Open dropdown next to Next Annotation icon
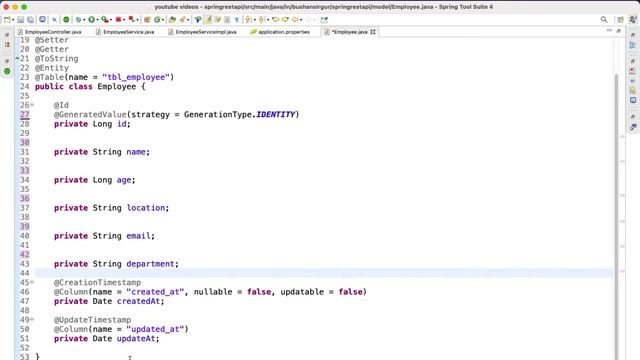The height and width of the screenshot is (360, 640). pyautogui.click(x=255, y=20)
